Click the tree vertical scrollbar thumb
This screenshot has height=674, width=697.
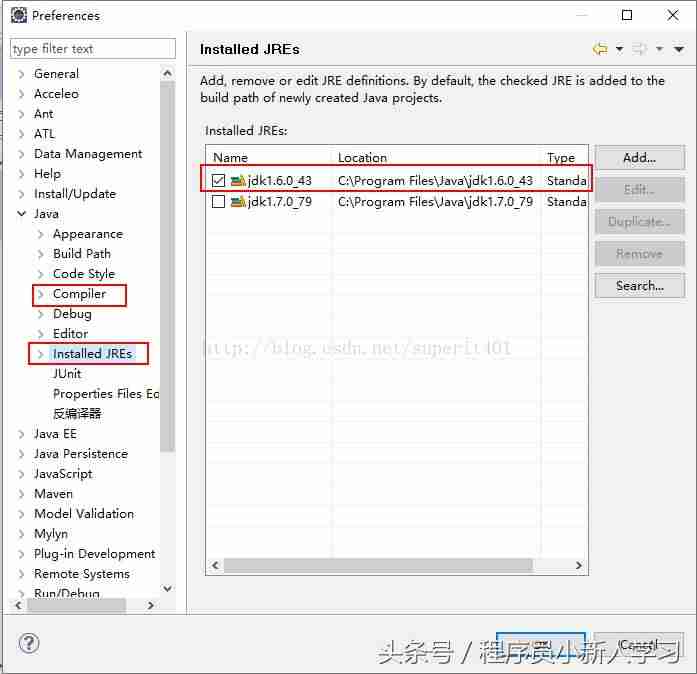[x=167, y=267]
